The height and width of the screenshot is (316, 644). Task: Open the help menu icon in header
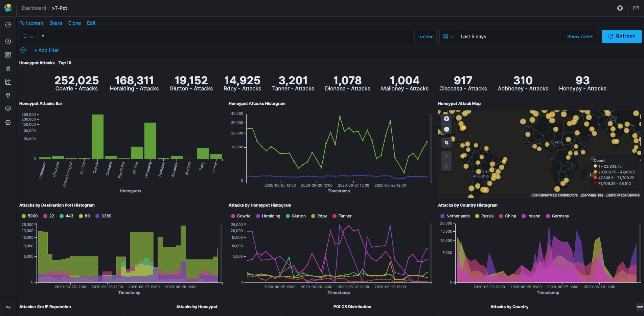pos(620,8)
